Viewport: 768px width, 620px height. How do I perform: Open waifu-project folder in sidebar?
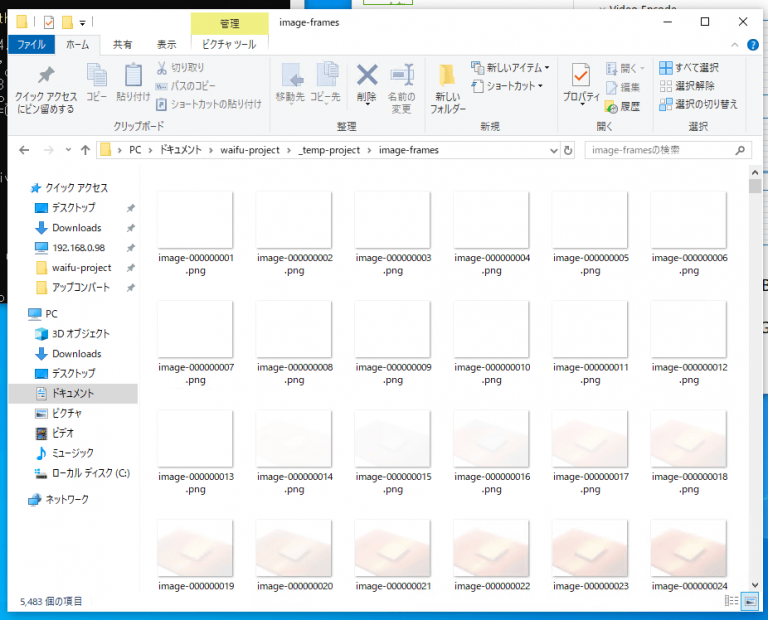point(81,268)
